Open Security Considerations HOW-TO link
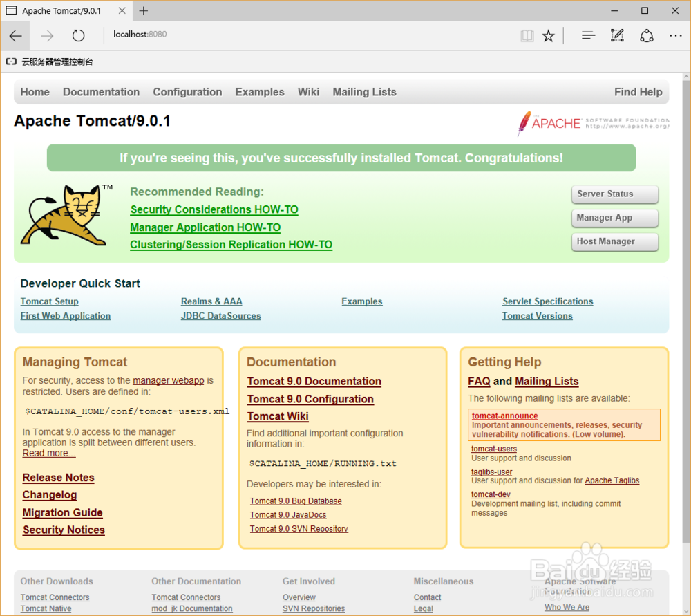691x616 pixels. (x=214, y=209)
